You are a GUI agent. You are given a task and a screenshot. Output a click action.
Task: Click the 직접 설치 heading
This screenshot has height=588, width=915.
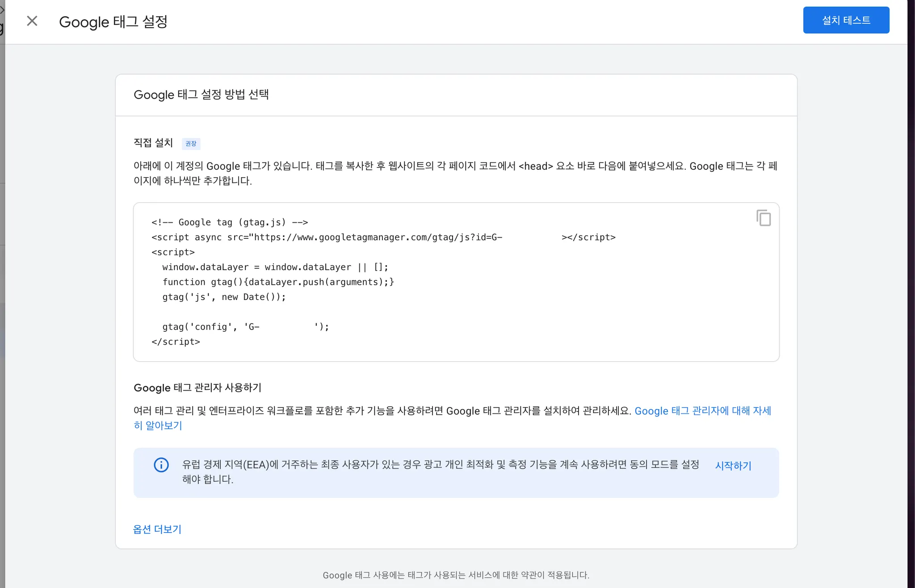[x=153, y=143]
